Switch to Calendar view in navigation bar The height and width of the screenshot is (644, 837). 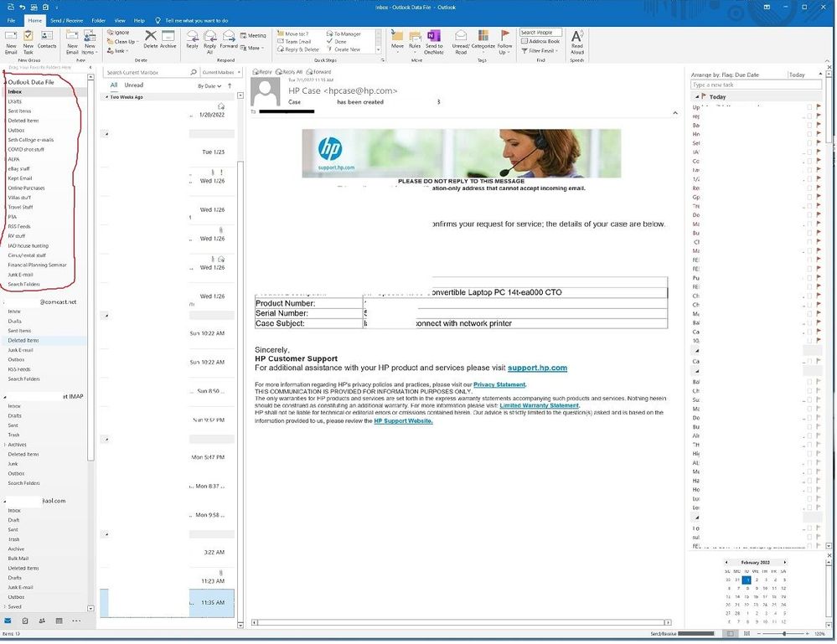pos(59,621)
